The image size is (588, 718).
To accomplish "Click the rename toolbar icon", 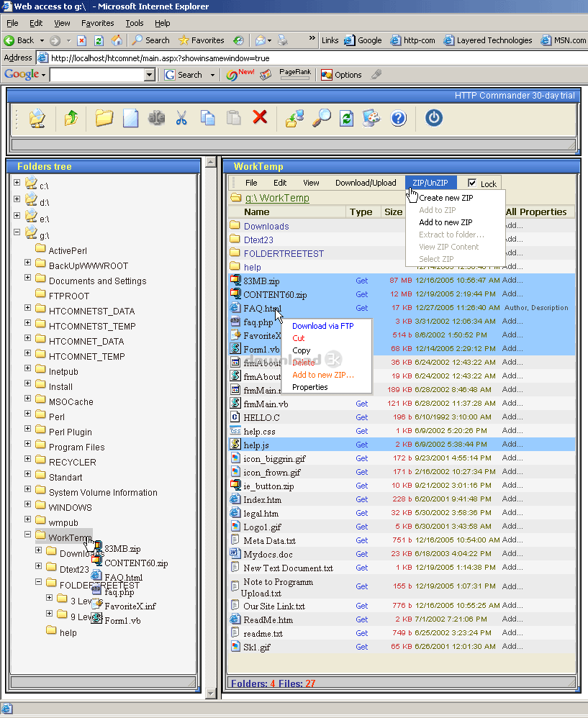I will (x=156, y=118).
